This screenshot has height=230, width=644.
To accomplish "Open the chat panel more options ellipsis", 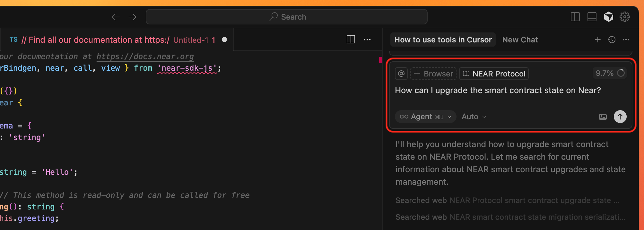I will point(626,40).
